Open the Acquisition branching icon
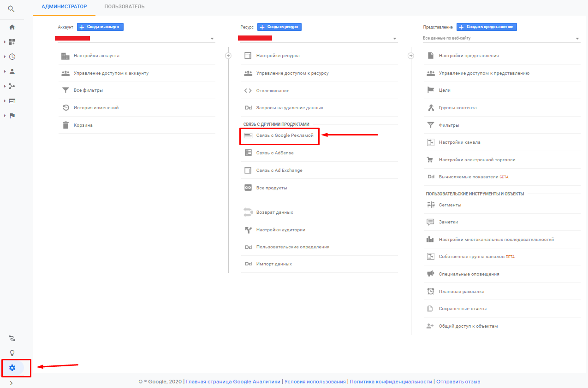This screenshot has width=588, height=388. pyautogui.click(x=12, y=86)
